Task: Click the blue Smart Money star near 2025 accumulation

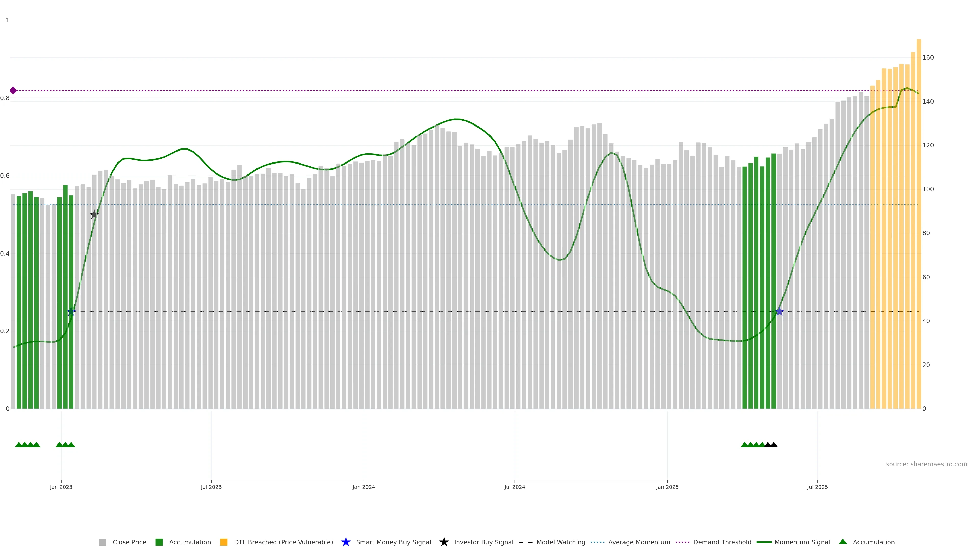Action: [x=779, y=312]
